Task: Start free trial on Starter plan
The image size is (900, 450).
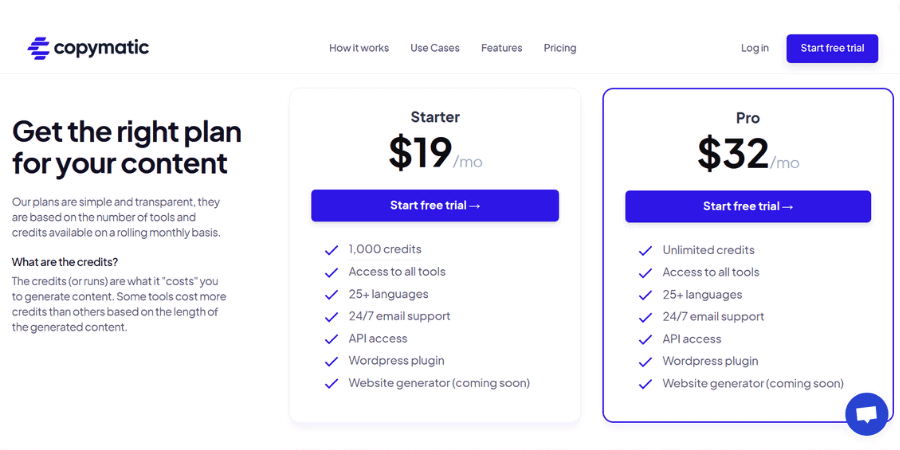Action: (435, 205)
